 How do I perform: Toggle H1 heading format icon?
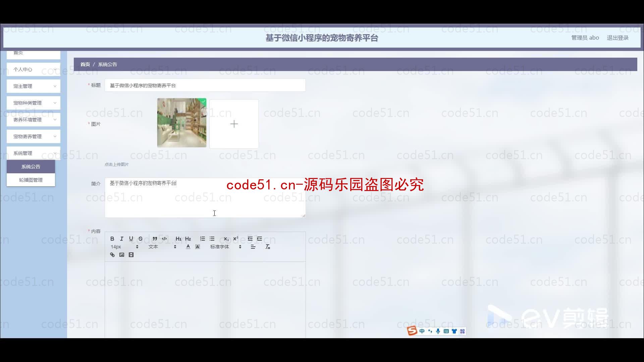point(179,239)
